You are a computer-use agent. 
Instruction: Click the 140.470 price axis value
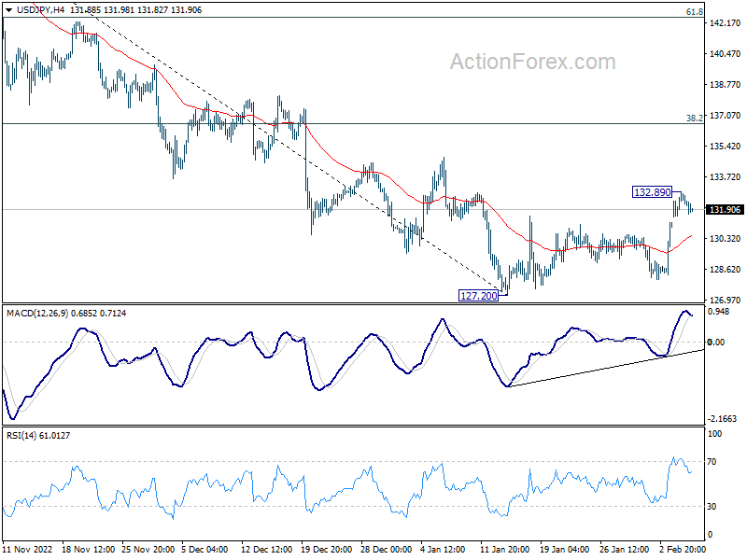click(726, 54)
